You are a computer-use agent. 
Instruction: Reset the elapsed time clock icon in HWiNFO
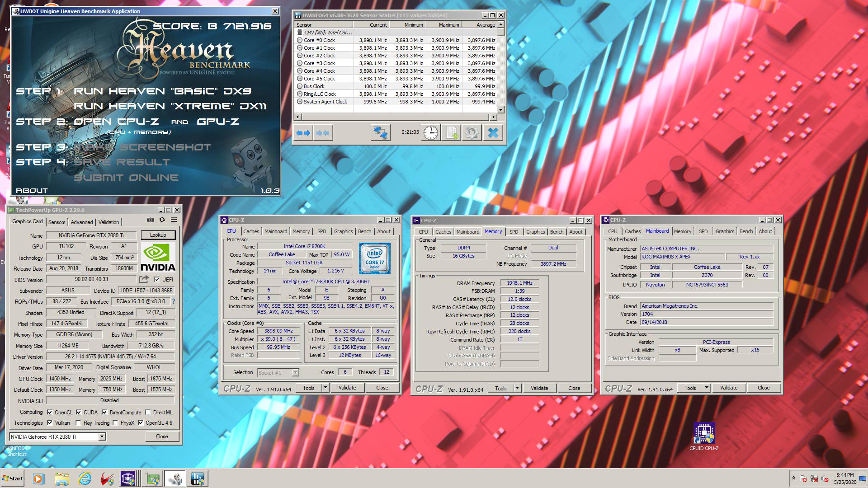[x=431, y=133]
